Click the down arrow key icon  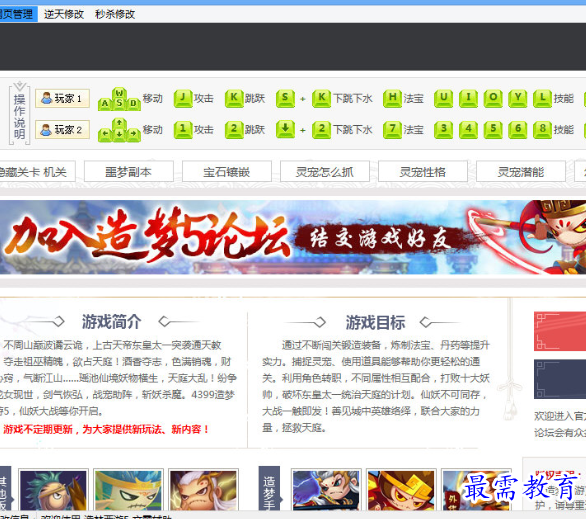(x=285, y=130)
